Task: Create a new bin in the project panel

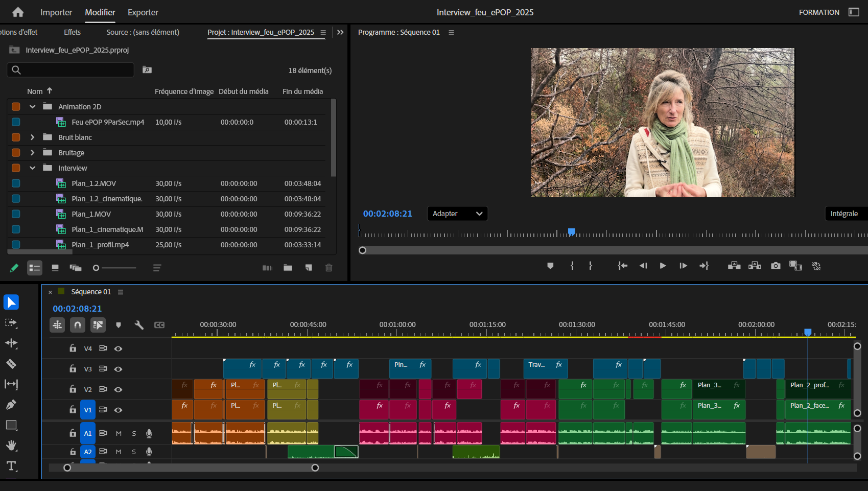Action: click(288, 268)
